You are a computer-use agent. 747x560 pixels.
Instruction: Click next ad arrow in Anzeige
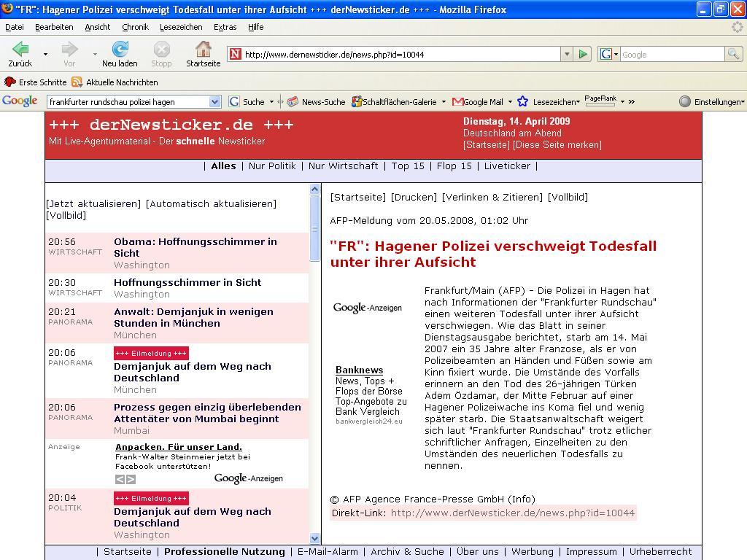click(x=131, y=479)
